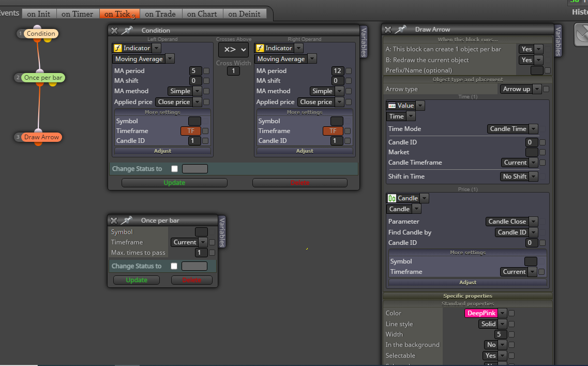The height and width of the screenshot is (366, 588).
Task: Select the Draw Arrow node
Action: tap(41, 137)
